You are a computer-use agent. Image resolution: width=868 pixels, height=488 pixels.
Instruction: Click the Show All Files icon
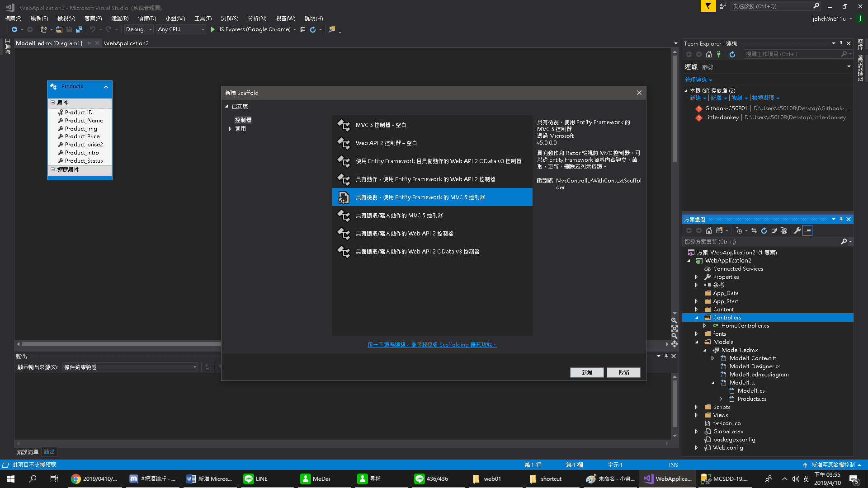pyautogui.click(x=784, y=230)
